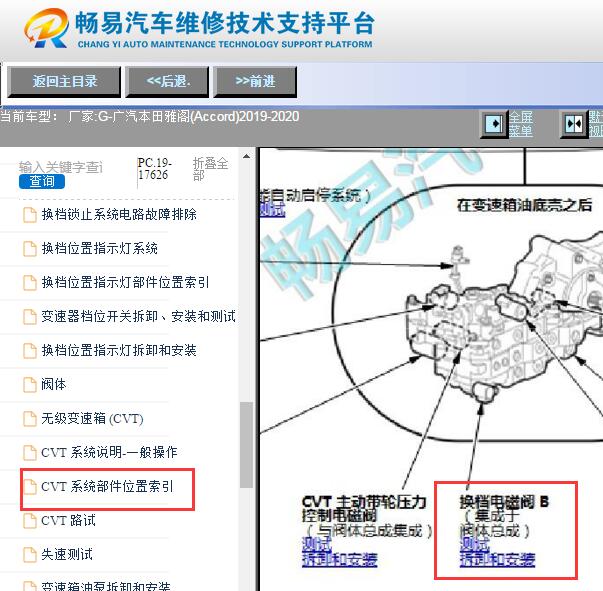This screenshot has width=603, height=591.
Task: Open CVT 路试 item
Action: (68, 520)
